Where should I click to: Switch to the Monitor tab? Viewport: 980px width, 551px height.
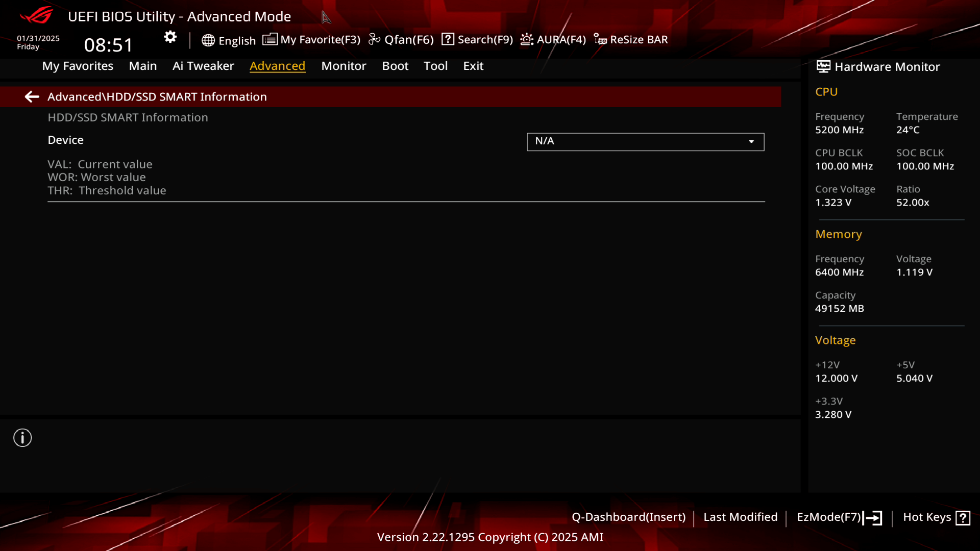[344, 66]
